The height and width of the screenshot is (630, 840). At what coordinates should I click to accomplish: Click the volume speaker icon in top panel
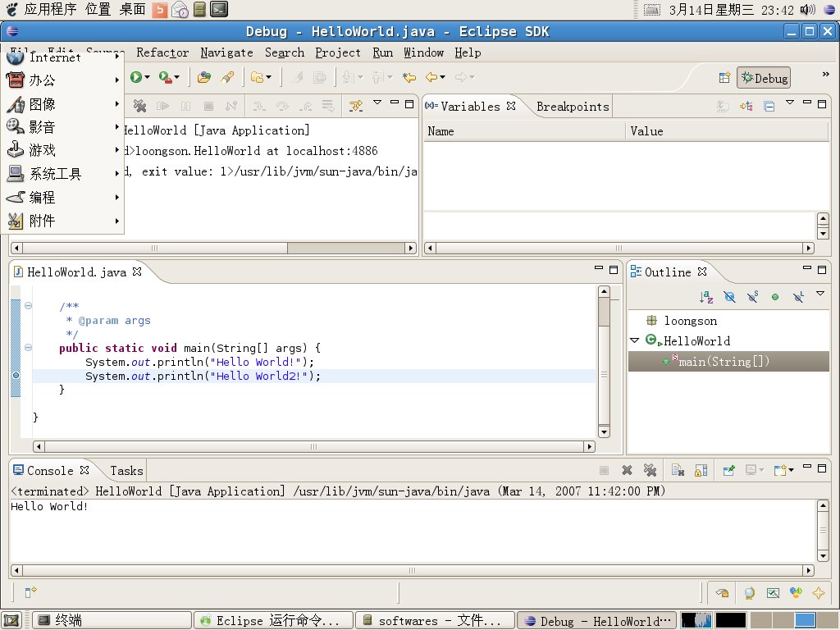point(807,10)
